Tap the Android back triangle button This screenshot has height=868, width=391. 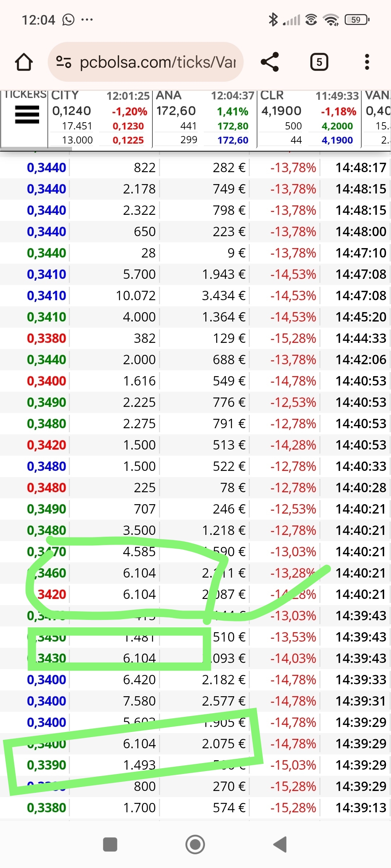pyautogui.click(x=280, y=845)
